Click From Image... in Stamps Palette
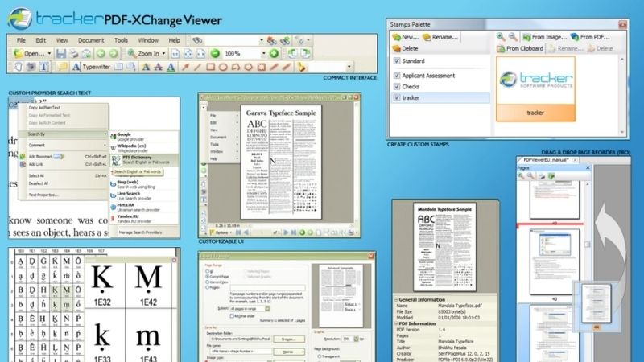 pos(545,36)
